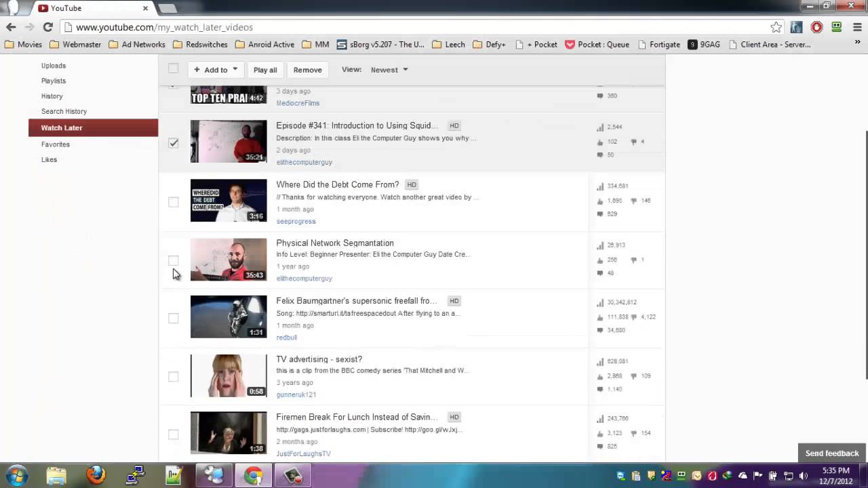Open Chrome menu in the toolbar
The image size is (868, 488).
coord(856,27)
